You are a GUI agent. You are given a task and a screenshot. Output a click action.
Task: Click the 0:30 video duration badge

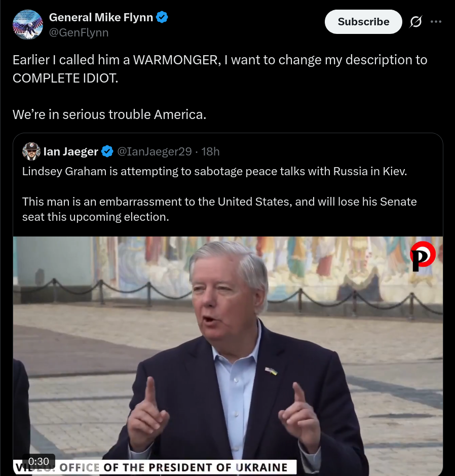click(x=39, y=461)
